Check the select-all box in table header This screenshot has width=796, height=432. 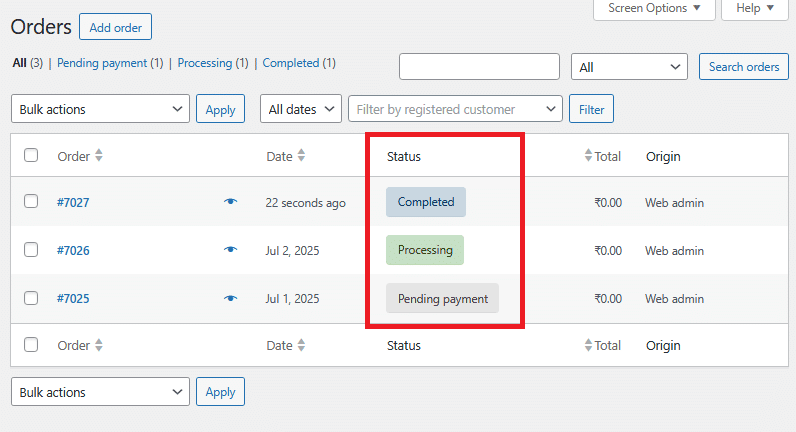(x=31, y=156)
